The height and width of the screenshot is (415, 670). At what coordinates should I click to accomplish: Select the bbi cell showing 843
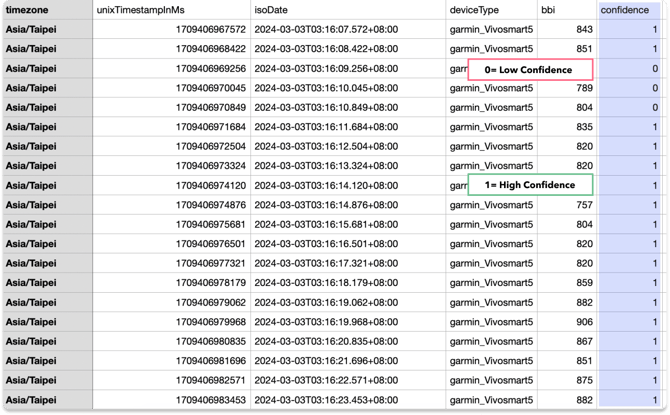pyautogui.click(x=567, y=29)
